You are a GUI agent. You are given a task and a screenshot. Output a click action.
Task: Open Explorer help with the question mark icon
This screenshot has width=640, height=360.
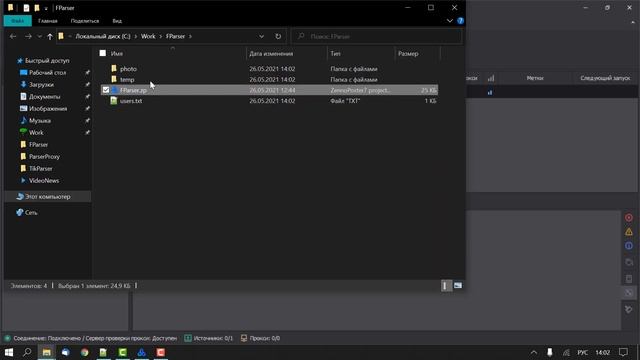(x=460, y=21)
